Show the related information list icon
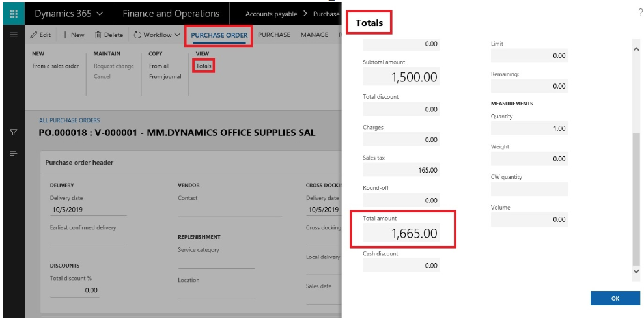The height and width of the screenshot is (319, 644). tap(13, 153)
